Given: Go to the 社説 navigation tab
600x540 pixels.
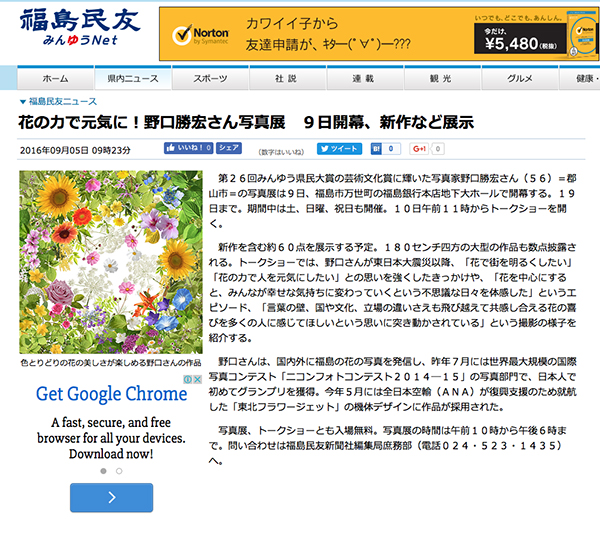Looking at the screenshot, I should 286,78.
